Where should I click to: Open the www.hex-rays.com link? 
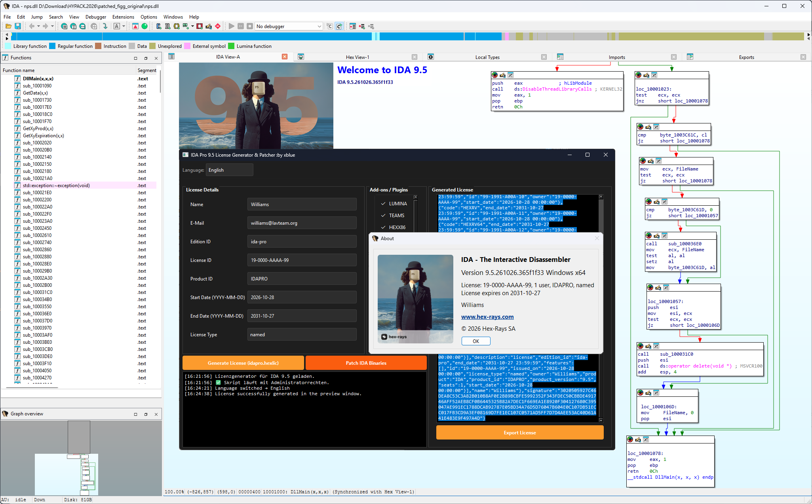point(487,316)
